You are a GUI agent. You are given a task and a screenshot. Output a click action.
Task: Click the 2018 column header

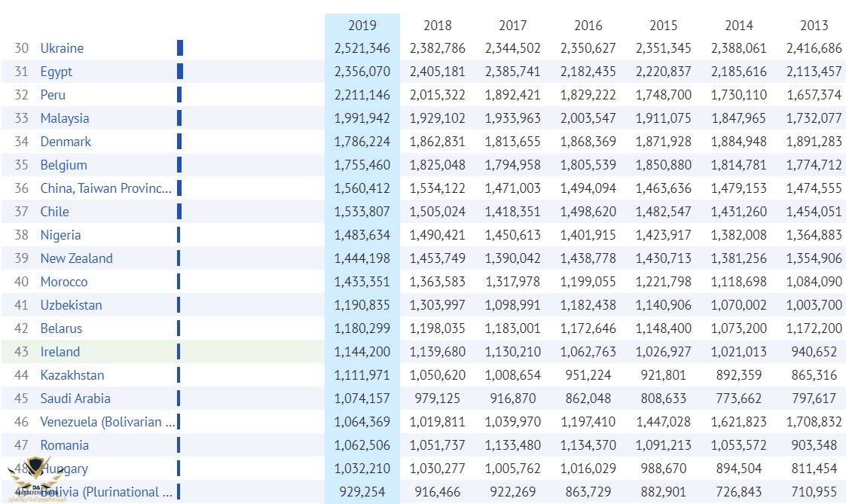438,26
